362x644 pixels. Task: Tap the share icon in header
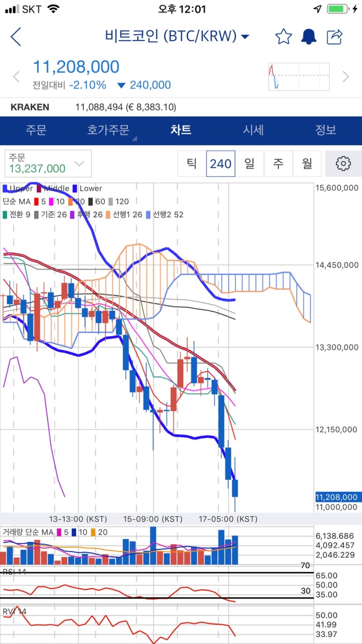tap(334, 36)
